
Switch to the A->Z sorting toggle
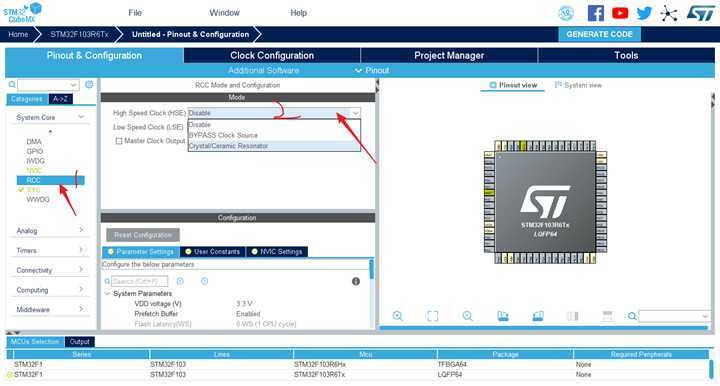pyautogui.click(x=61, y=99)
